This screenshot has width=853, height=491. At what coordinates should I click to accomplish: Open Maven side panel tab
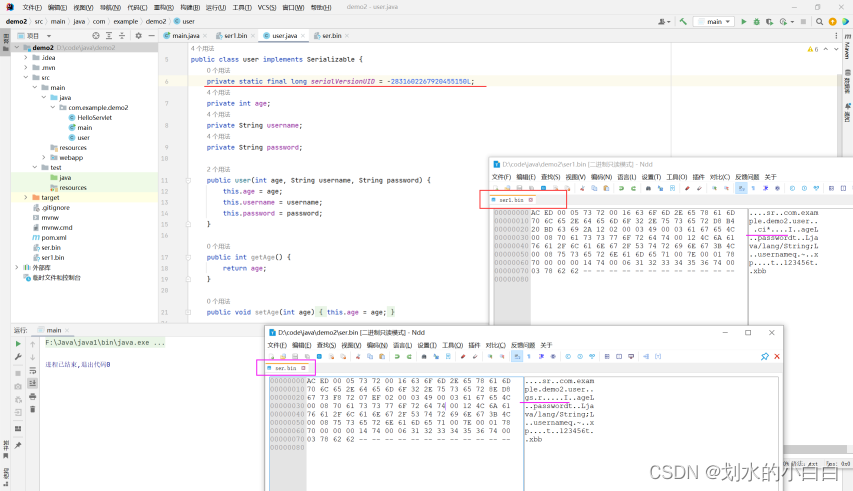[847, 48]
